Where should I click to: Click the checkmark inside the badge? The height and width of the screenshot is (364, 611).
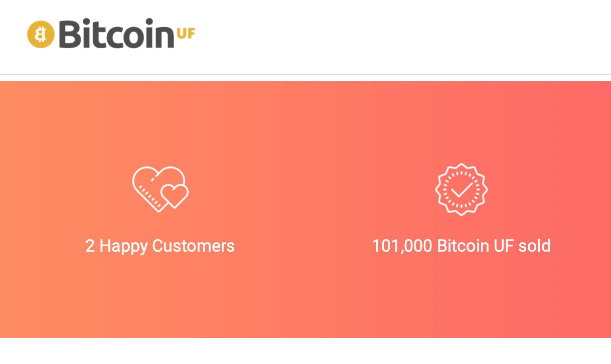pyautogui.click(x=462, y=189)
